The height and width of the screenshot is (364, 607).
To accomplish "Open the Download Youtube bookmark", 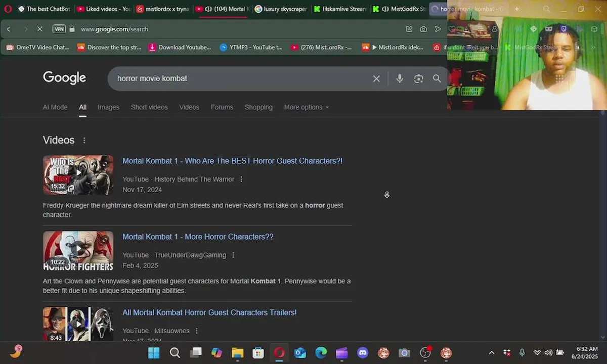I will coord(180,47).
